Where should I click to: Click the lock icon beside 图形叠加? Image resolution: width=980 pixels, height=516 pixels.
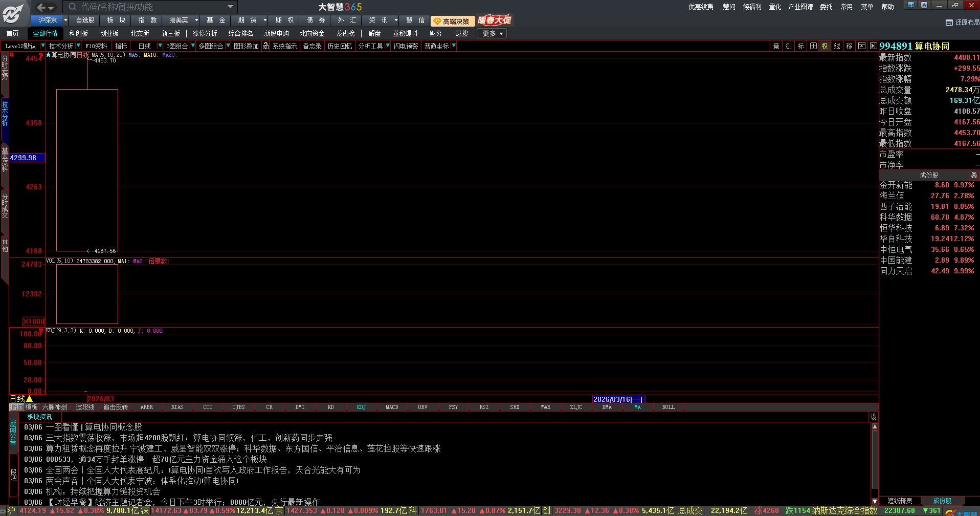tap(265, 46)
